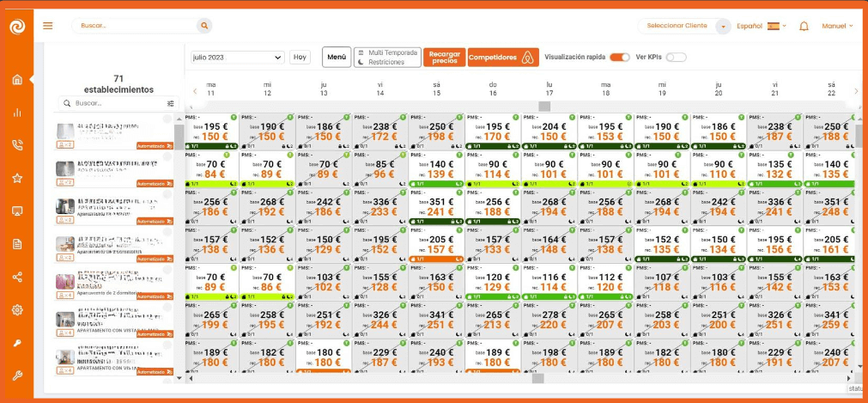Screen dimensions: 868x403
Task: Open the settings gear icon
Action: [x=17, y=309]
